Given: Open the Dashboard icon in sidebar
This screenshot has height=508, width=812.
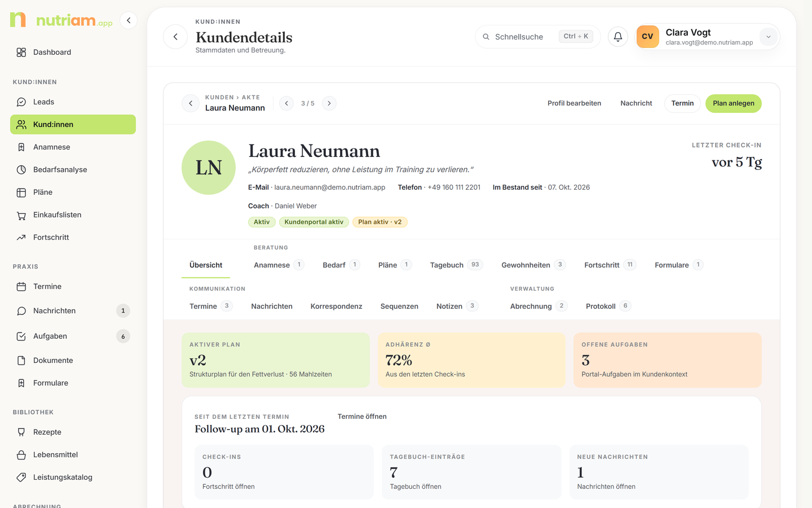Looking at the screenshot, I should [x=21, y=52].
